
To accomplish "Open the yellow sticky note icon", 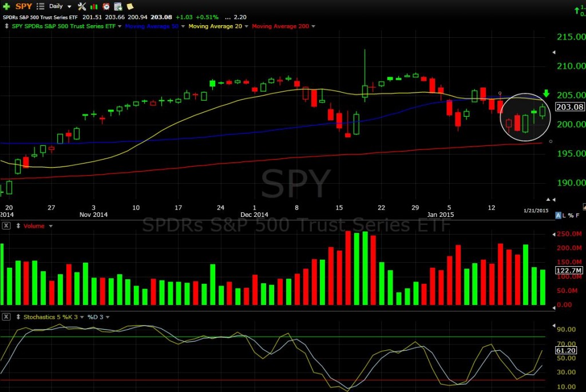I will 130,6.
